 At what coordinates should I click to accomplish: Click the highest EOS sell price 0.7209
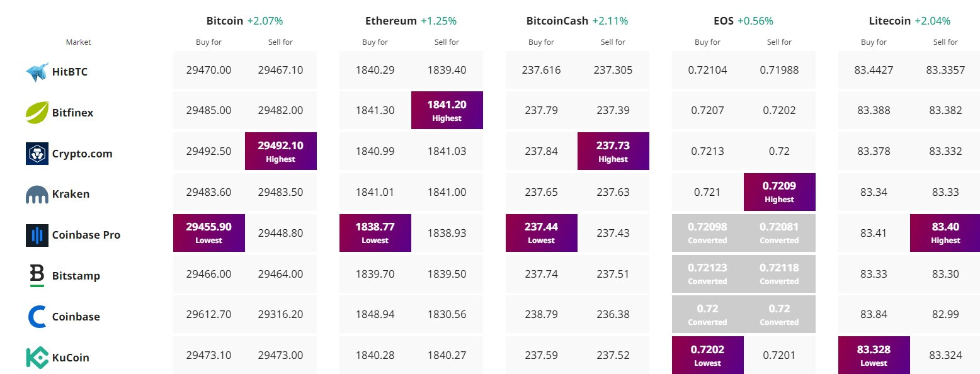tap(780, 191)
